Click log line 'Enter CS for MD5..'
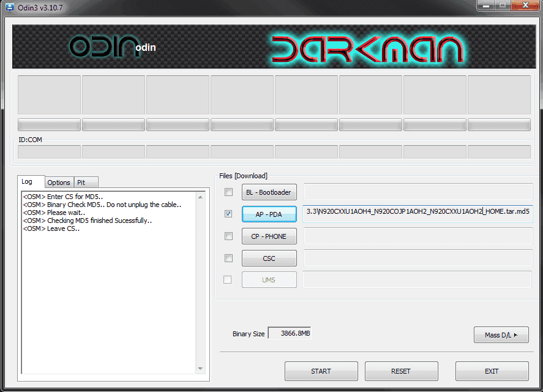The image size is (543, 392). (62, 197)
